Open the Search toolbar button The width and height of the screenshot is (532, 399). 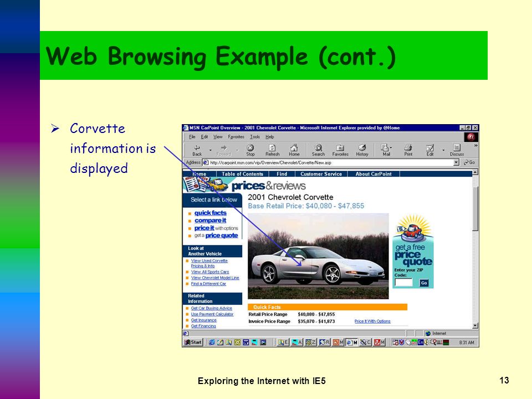pos(318,150)
